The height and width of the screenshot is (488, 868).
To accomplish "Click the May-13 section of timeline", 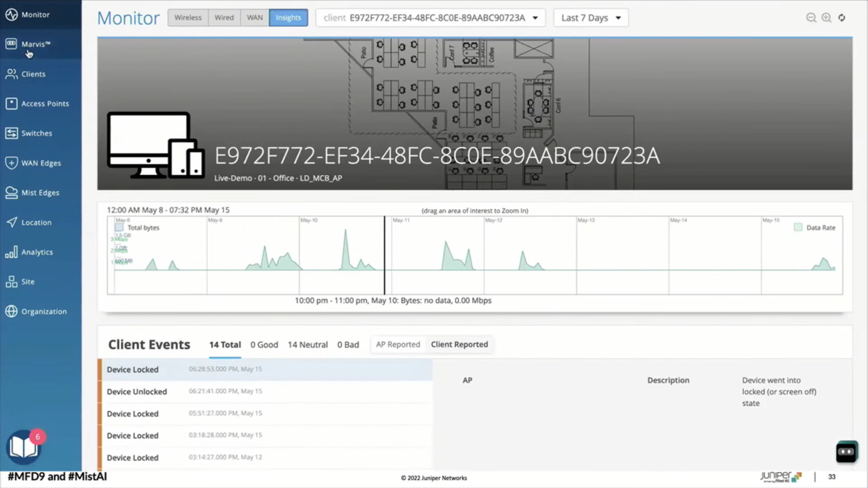I will (622, 254).
